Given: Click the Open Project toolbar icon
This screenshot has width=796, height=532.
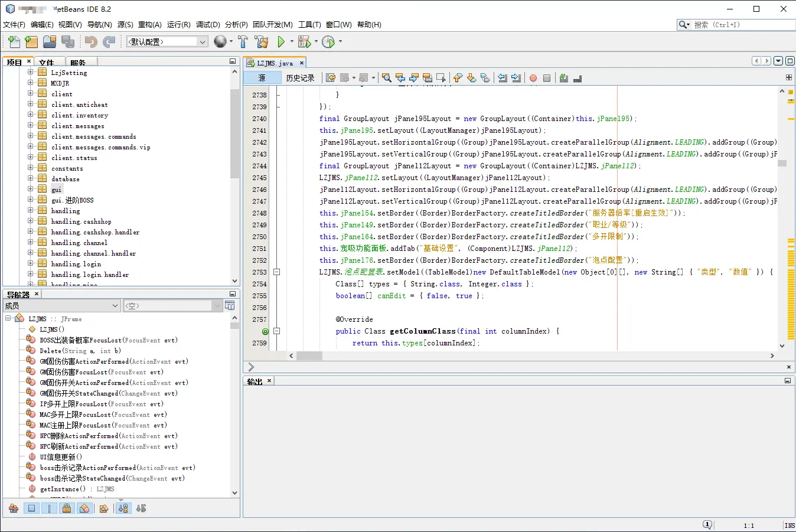Looking at the screenshot, I should coord(50,41).
